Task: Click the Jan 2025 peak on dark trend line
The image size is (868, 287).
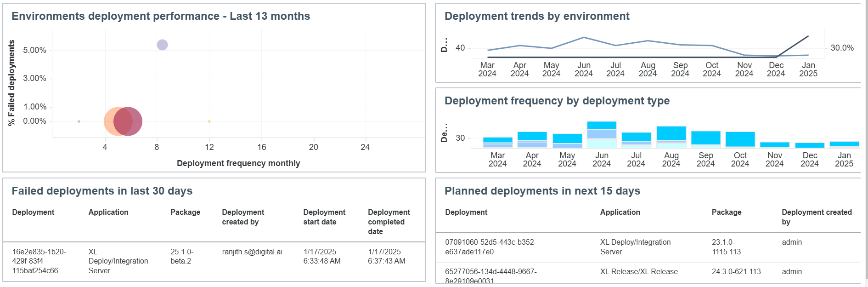Action: click(808, 36)
